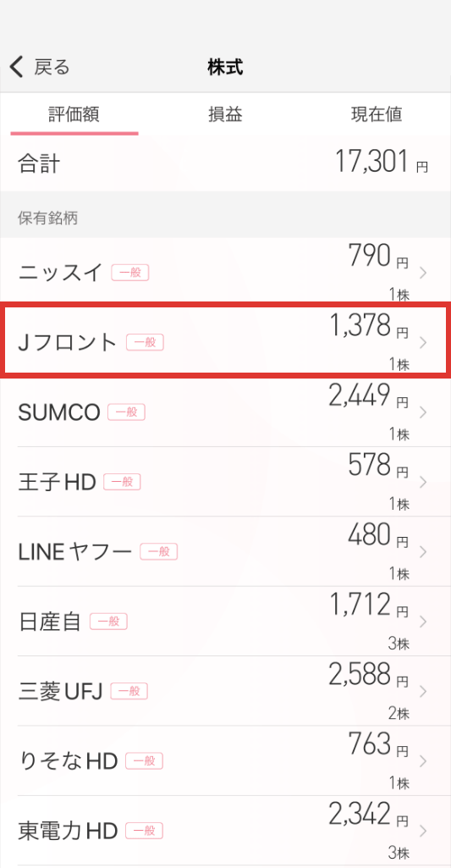Select the 三菱UFJ stock name
Screen dimensions: 451x868
pos(60,692)
